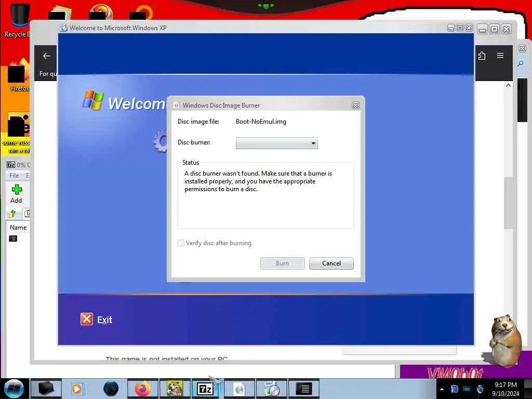This screenshot has width=532, height=399.
Task: Click the black box taskbar icon
Action: [46, 389]
